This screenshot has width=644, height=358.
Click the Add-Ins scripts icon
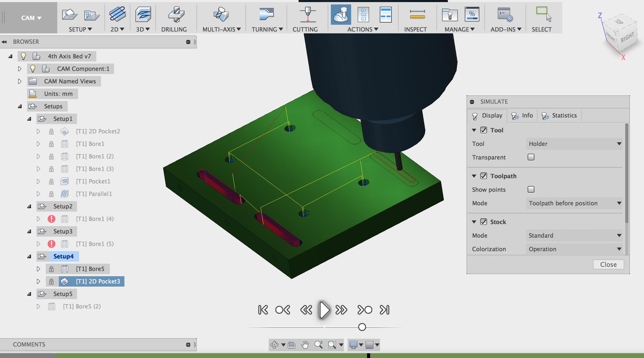(x=505, y=14)
